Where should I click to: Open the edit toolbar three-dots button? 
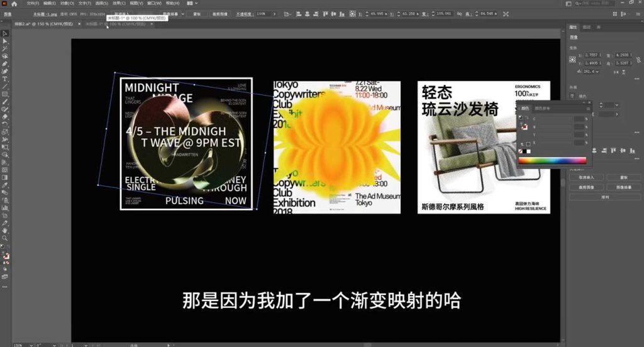(5, 287)
